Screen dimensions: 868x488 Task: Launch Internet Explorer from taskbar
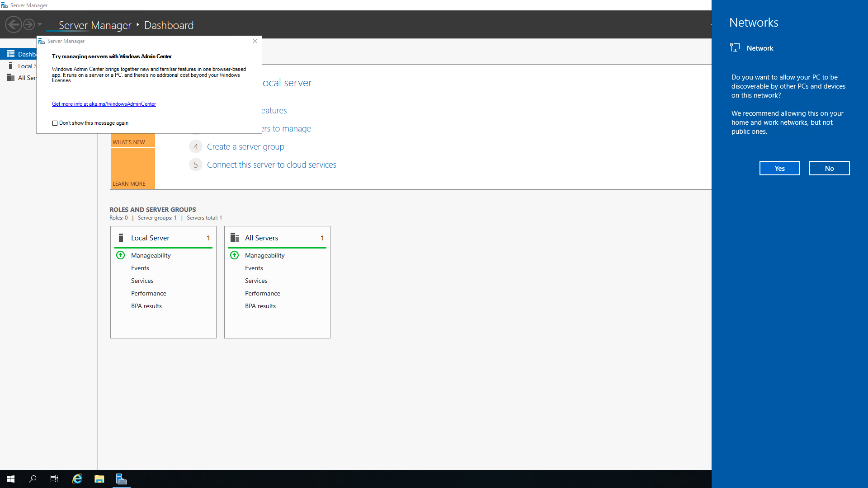point(77,479)
